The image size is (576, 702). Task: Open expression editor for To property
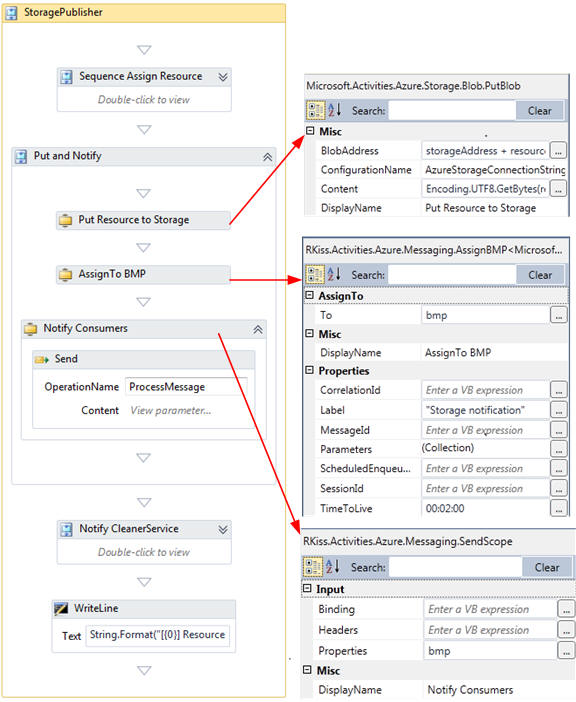click(559, 315)
